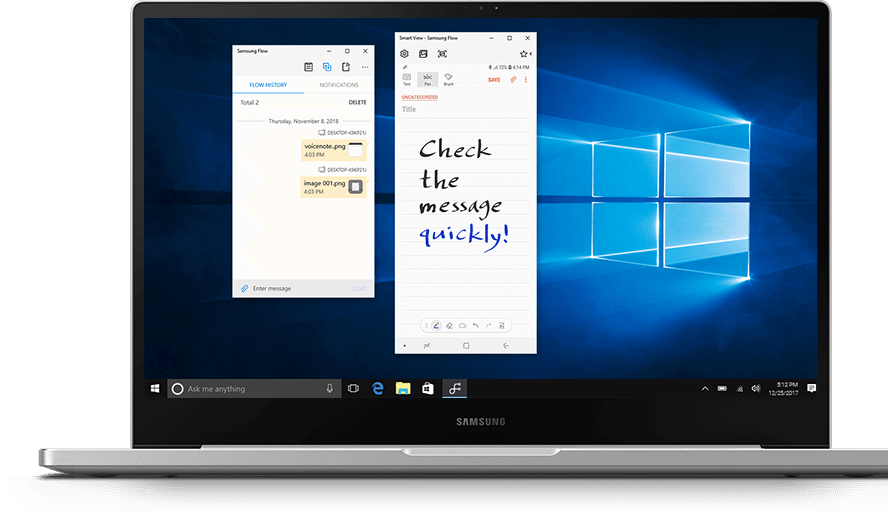888x517 pixels.
Task: Open the image 001.png message
Action: 333,187
